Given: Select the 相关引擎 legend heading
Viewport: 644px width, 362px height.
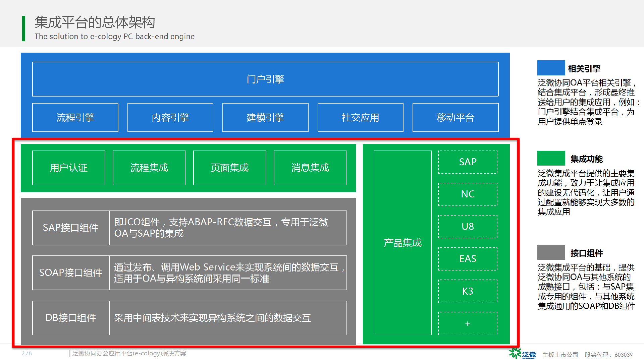Looking at the screenshot, I should (x=584, y=69).
